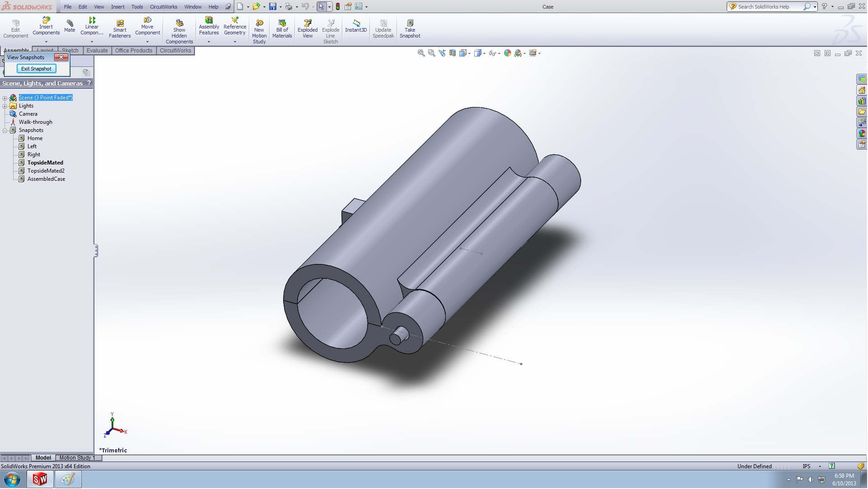Click Take Snapshot
This screenshot has height=489, width=868.
point(410,29)
